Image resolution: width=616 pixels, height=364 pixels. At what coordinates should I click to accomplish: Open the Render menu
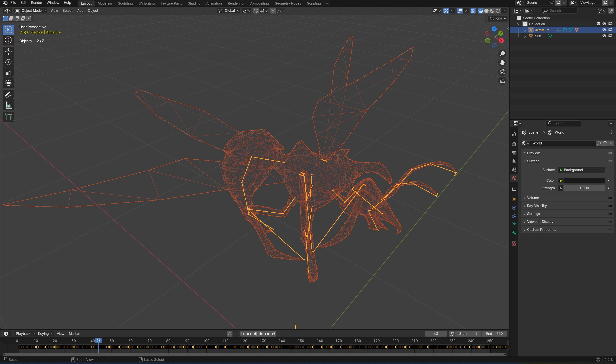coord(36,3)
